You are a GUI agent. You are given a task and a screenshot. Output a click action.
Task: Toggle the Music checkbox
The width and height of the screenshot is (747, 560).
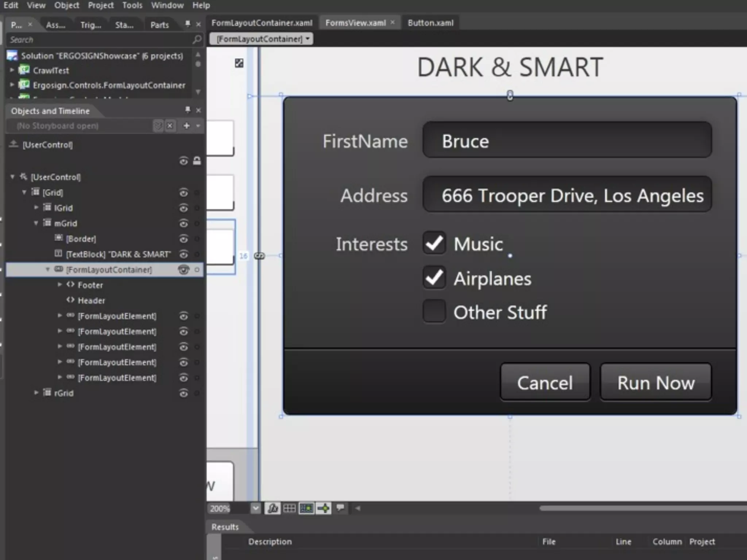pos(434,243)
